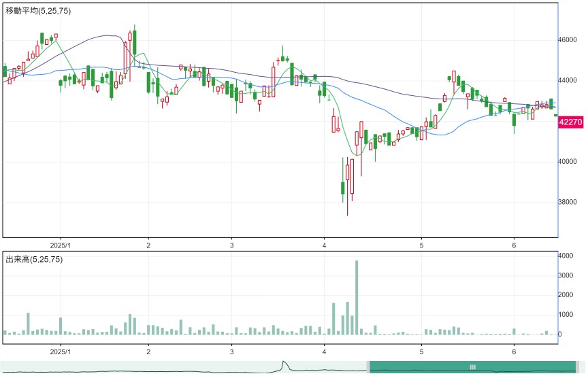The image size is (588, 376).
Task: Click the 44000 price axis label
Action: (568, 80)
